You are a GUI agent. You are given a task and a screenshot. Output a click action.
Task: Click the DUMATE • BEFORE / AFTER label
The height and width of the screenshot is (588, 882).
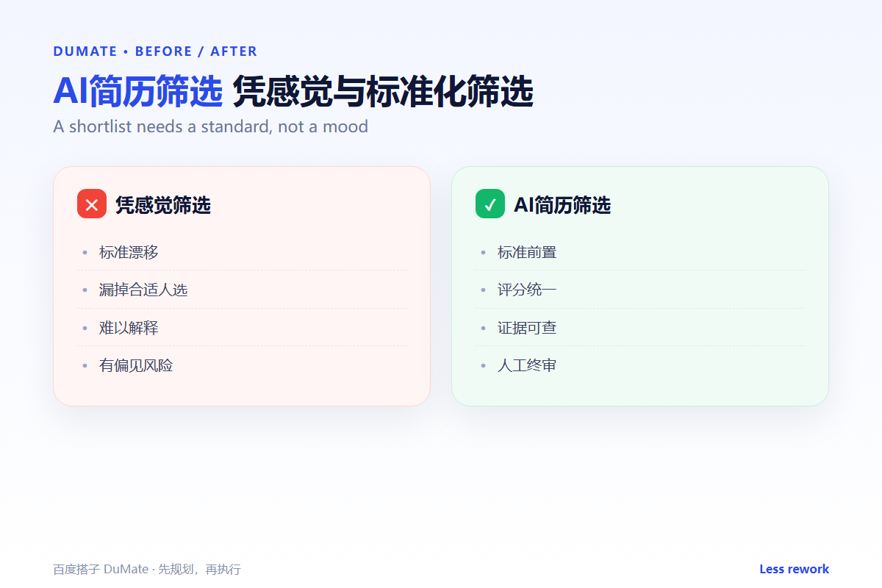pyautogui.click(x=155, y=51)
